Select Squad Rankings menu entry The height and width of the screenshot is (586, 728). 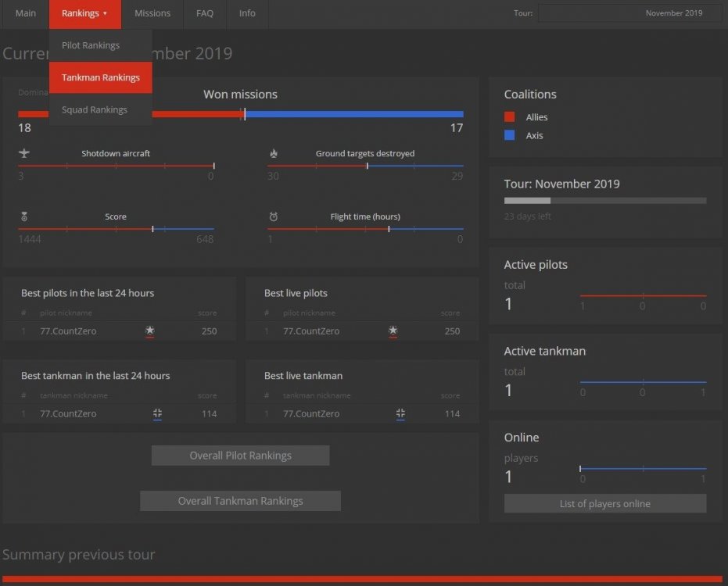pos(94,109)
